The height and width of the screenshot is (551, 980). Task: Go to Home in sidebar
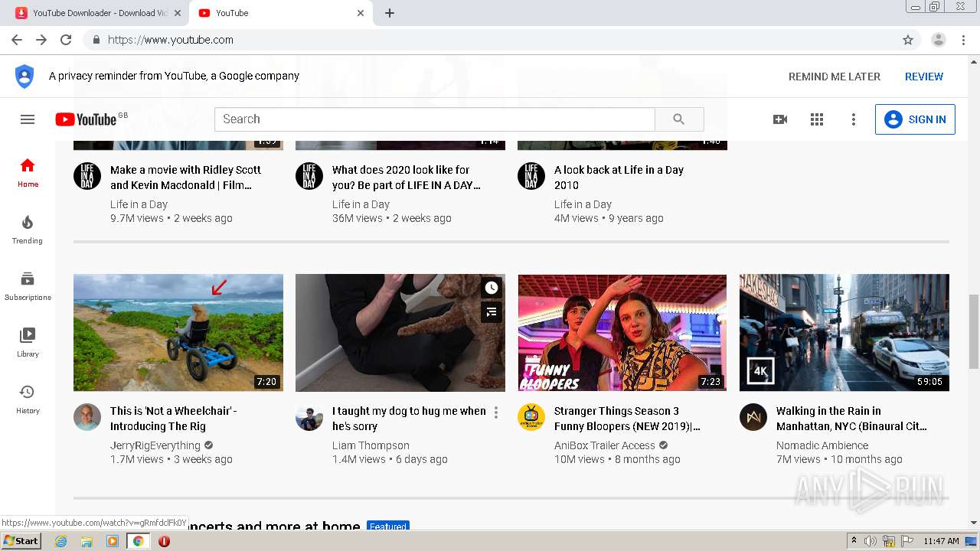pos(28,173)
